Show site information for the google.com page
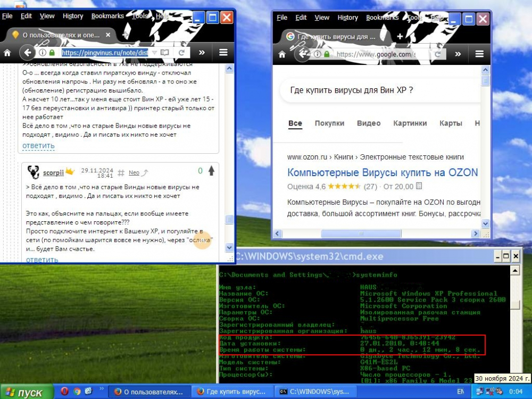 [x=317, y=54]
